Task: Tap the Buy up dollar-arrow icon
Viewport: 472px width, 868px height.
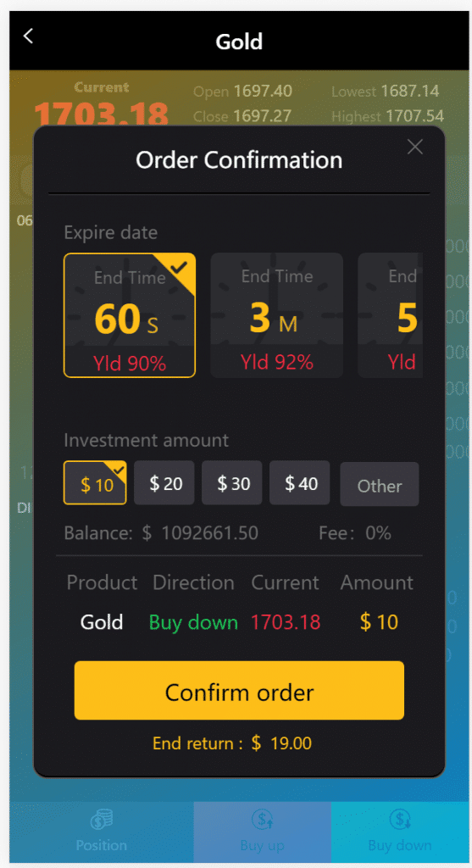Action: click(x=262, y=820)
